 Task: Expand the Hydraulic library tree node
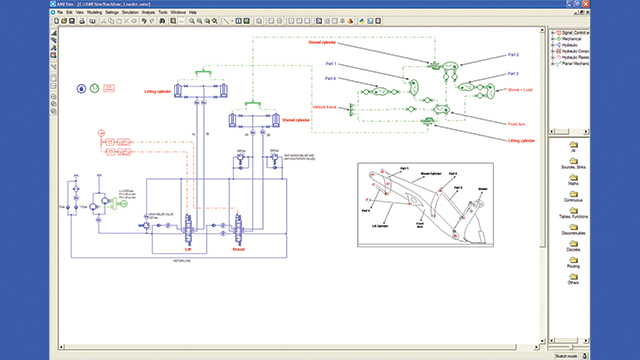pos(553,45)
